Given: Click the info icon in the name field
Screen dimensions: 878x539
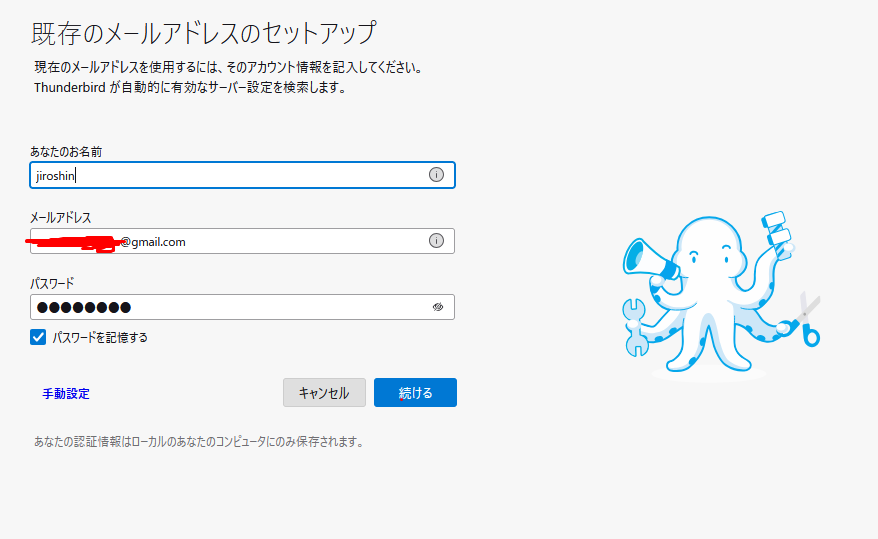Looking at the screenshot, I should [x=436, y=175].
